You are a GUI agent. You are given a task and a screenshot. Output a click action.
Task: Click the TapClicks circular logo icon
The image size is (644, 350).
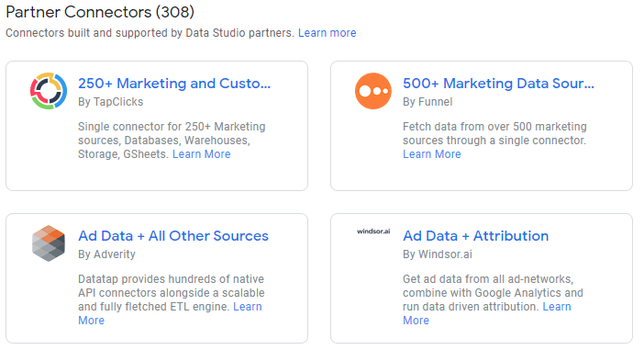(49, 91)
